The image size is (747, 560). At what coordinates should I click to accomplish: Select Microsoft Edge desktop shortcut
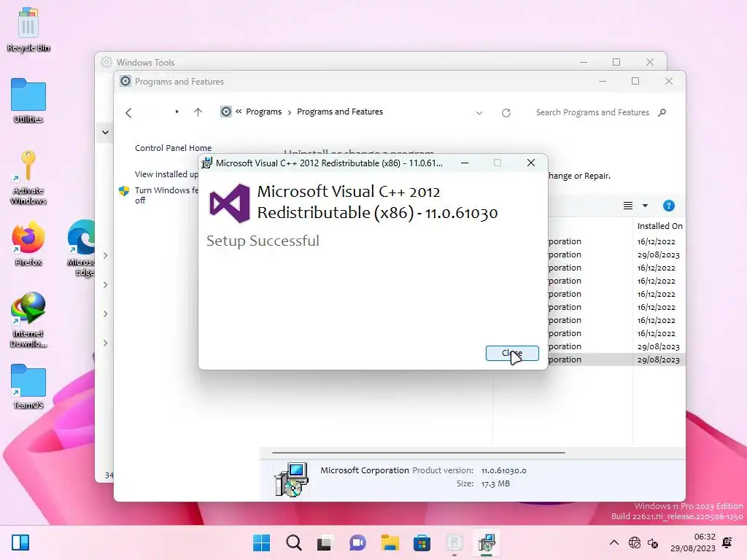82,248
